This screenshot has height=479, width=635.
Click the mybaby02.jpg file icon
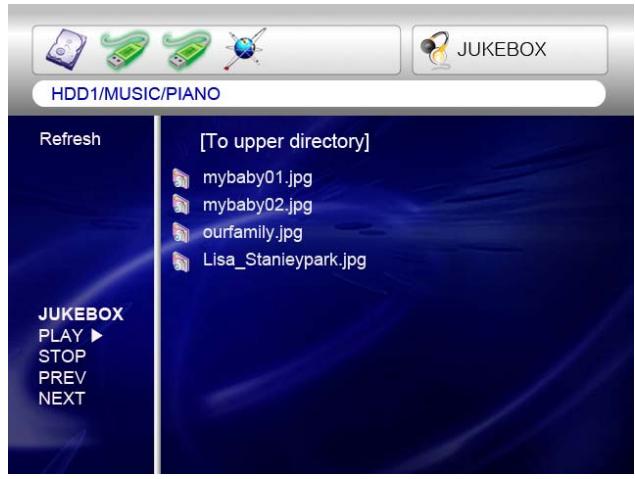[181, 204]
